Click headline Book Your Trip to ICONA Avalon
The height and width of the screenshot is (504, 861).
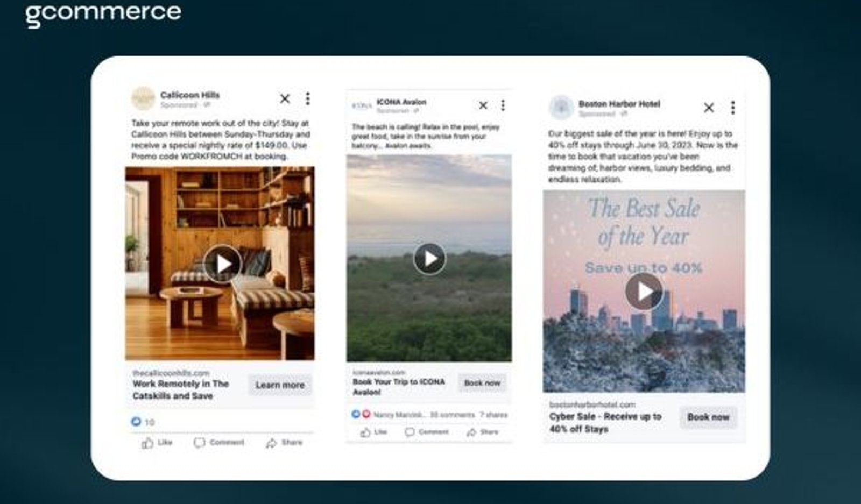point(399,387)
